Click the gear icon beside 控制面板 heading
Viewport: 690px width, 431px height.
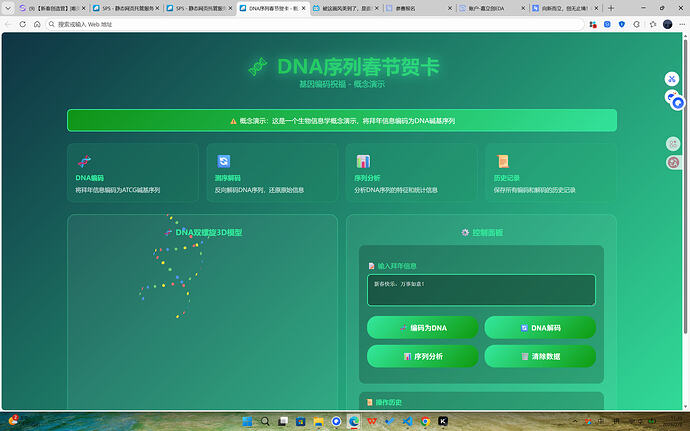pyautogui.click(x=465, y=232)
